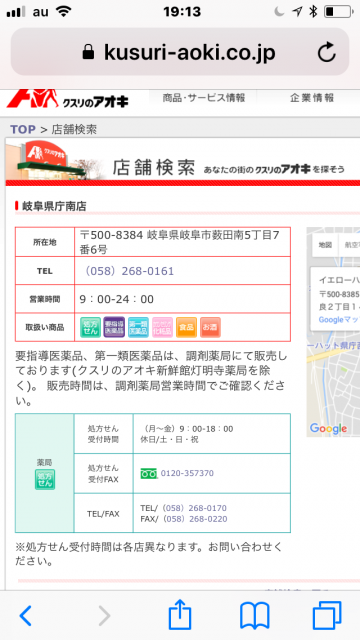The height and width of the screenshot is (640, 360).
Task: Tap the 店舗検索 banner image
Action: click(x=182, y=162)
